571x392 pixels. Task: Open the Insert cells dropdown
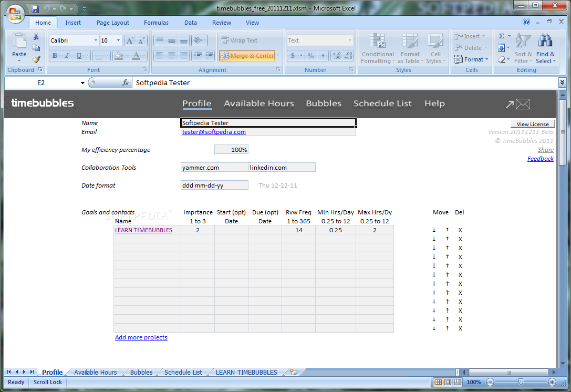click(470, 36)
